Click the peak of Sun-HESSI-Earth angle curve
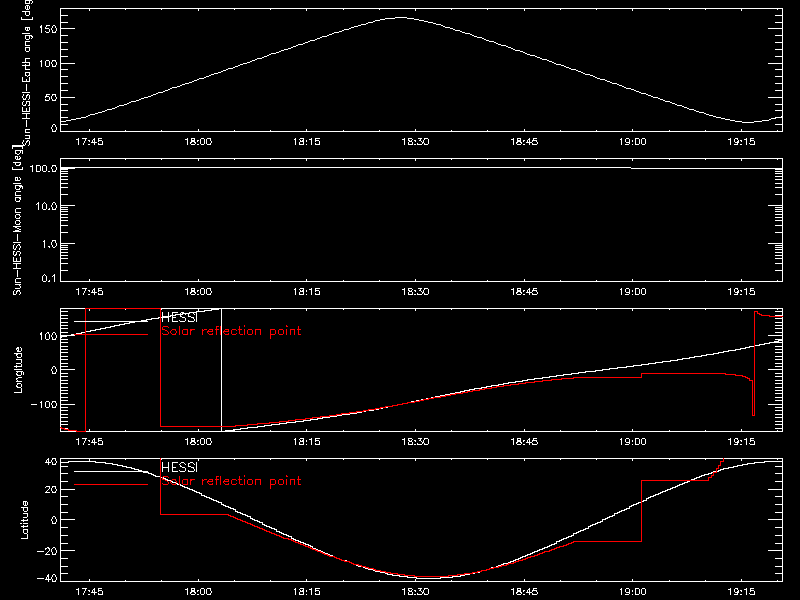Image resolution: width=800 pixels, height=600 pixels. pos(401,18)
